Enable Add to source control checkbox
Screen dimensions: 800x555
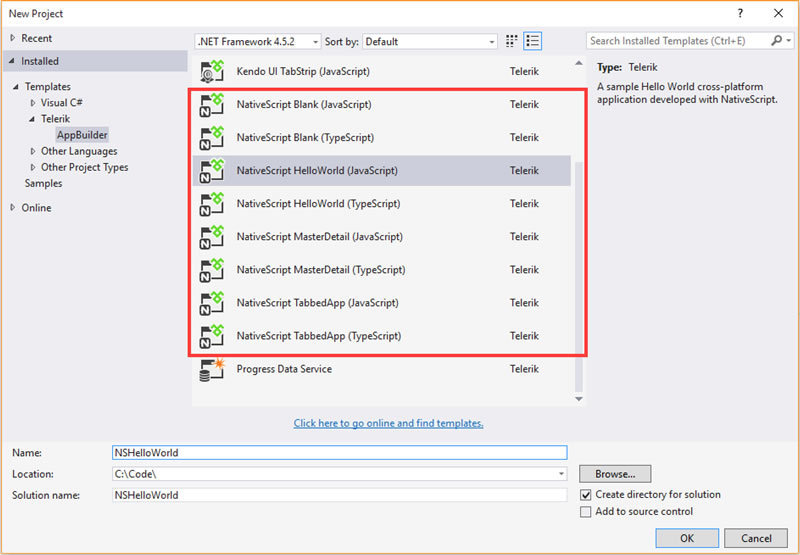(586, 512)
